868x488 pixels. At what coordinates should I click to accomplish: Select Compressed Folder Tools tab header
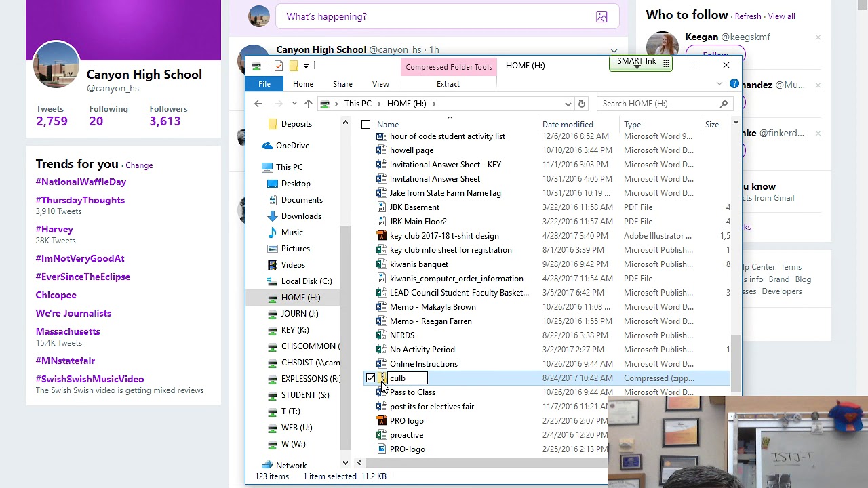click(x=449, y=67)
